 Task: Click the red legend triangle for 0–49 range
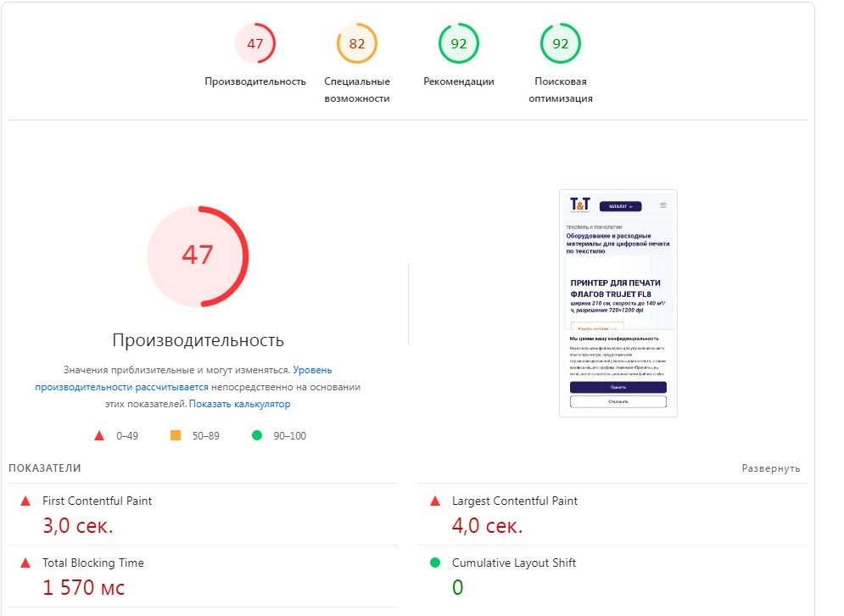(x=98, y=435)
